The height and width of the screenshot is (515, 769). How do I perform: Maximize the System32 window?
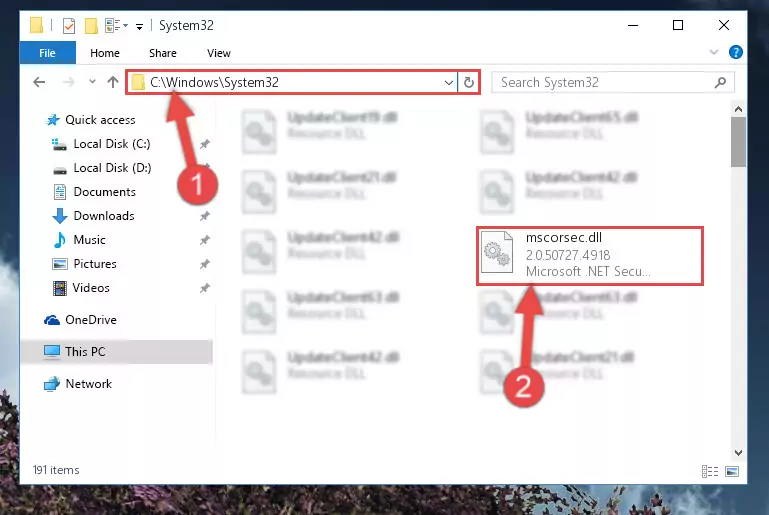point(678,25)
